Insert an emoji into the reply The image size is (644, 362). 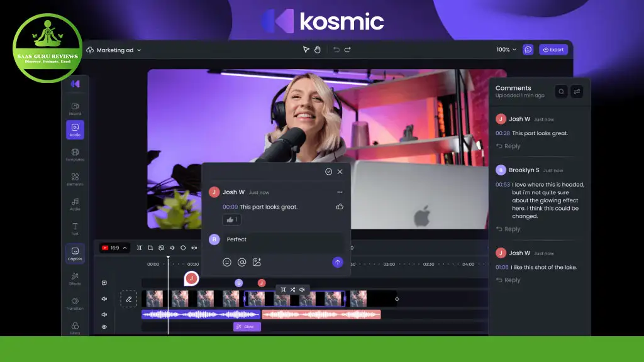[x=226, y=262]
